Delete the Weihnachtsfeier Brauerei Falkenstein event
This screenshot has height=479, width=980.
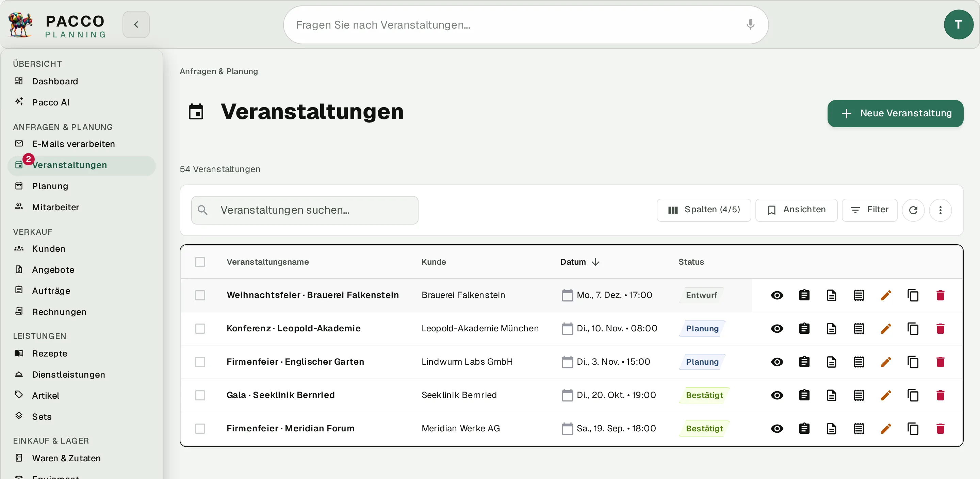pos(940,295)
